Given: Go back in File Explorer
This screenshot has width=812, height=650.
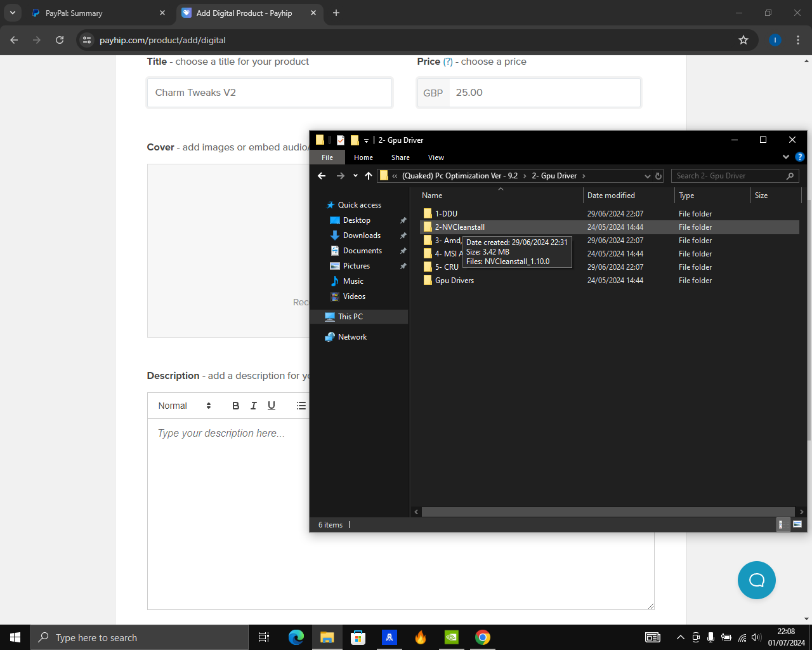Looking at the screenshot, I should [x=322, y=176].
